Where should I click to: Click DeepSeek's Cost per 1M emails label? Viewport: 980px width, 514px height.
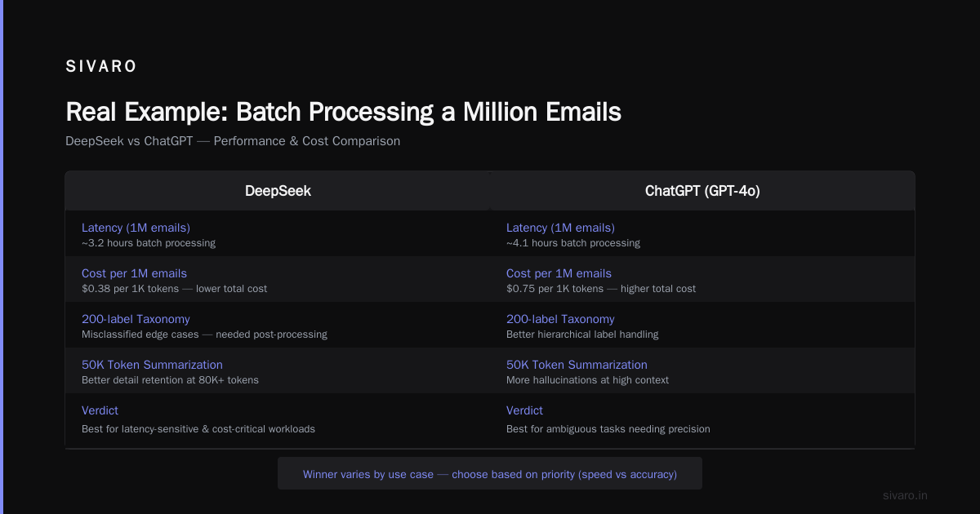click(x=134, y=273)
